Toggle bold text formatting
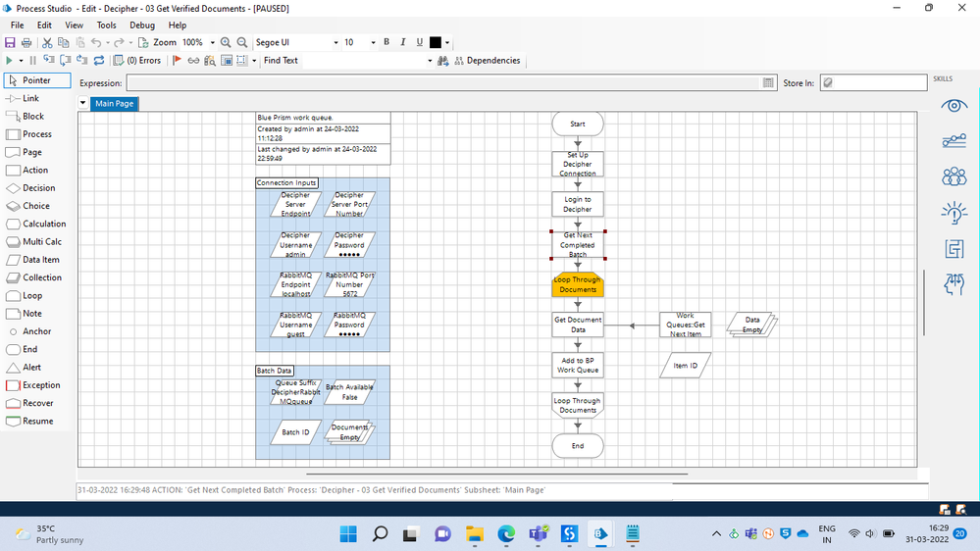The width and height of the screenshot is (980, 551). pyautogui.click(x=387, y=42)
